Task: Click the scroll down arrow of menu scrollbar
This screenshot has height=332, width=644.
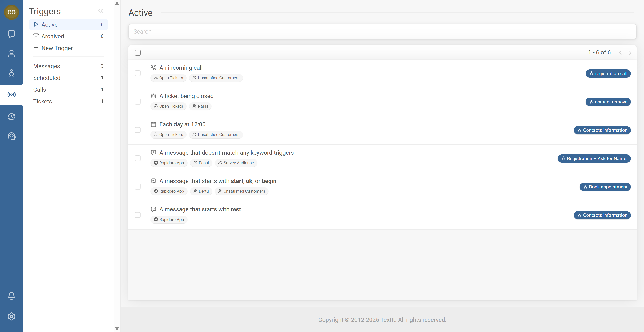Action: (117, 328)
